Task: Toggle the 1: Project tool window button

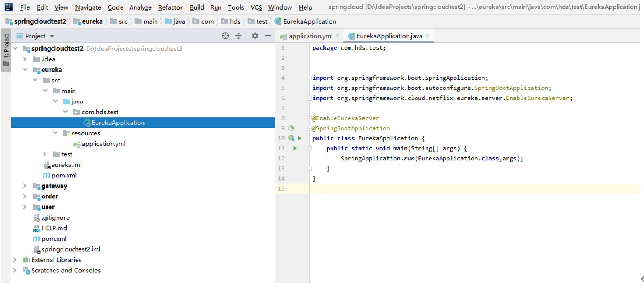Action: (x=6, y=50)
